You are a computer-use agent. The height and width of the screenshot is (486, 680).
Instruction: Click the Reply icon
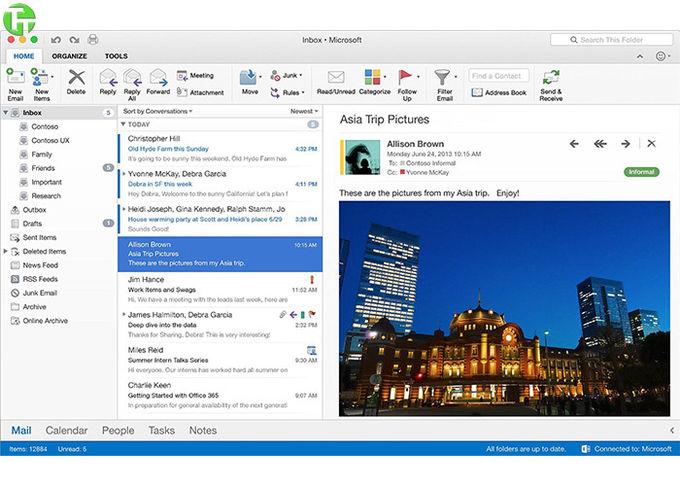[x=108, y=77]
